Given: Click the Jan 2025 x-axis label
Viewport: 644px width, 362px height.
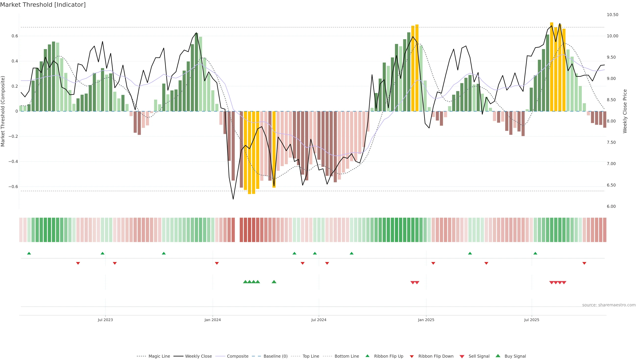Looking at the screenshot, I should [x=426, y=320].
